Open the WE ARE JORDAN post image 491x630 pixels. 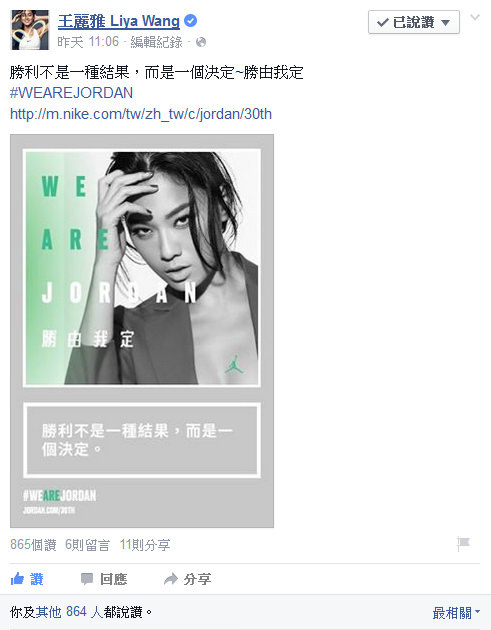pos(142,331)
